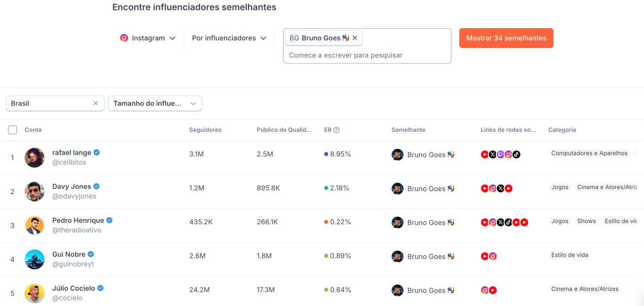Click the Público de Qualidade column header
The image size is (644, 306).
click(x=284, y=130)
